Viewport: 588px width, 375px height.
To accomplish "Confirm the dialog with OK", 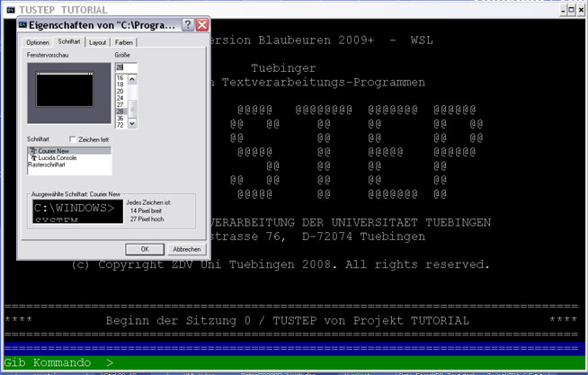I will (x=145, y=248).
